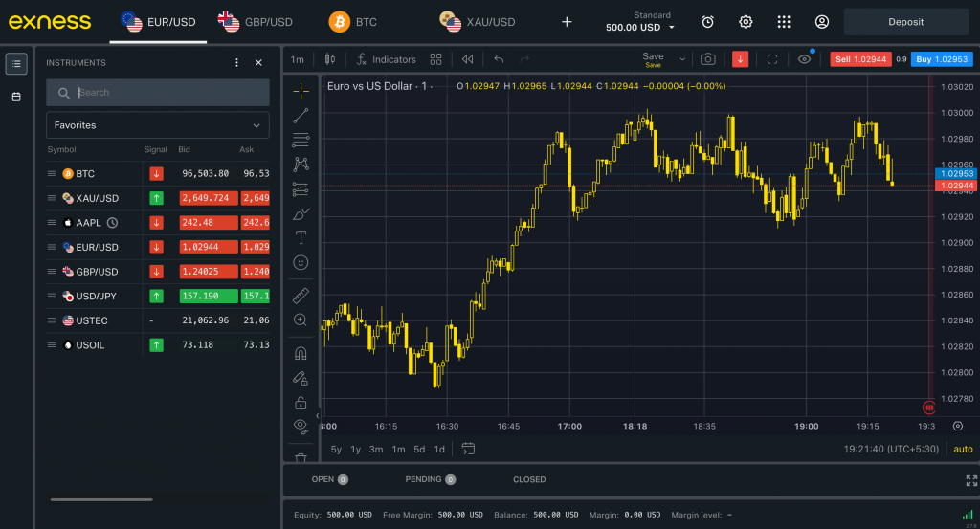Collapse the drawing toolbar arrow

click(x=318, y=415)
